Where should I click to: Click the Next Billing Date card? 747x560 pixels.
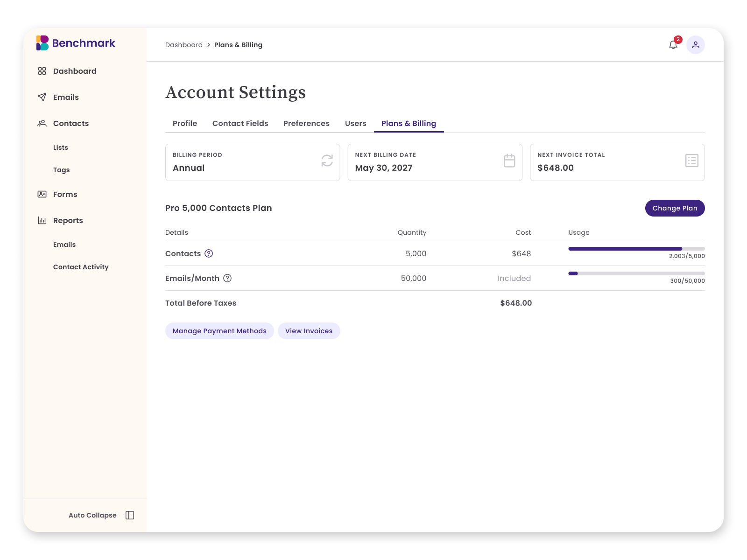(435, 162)
